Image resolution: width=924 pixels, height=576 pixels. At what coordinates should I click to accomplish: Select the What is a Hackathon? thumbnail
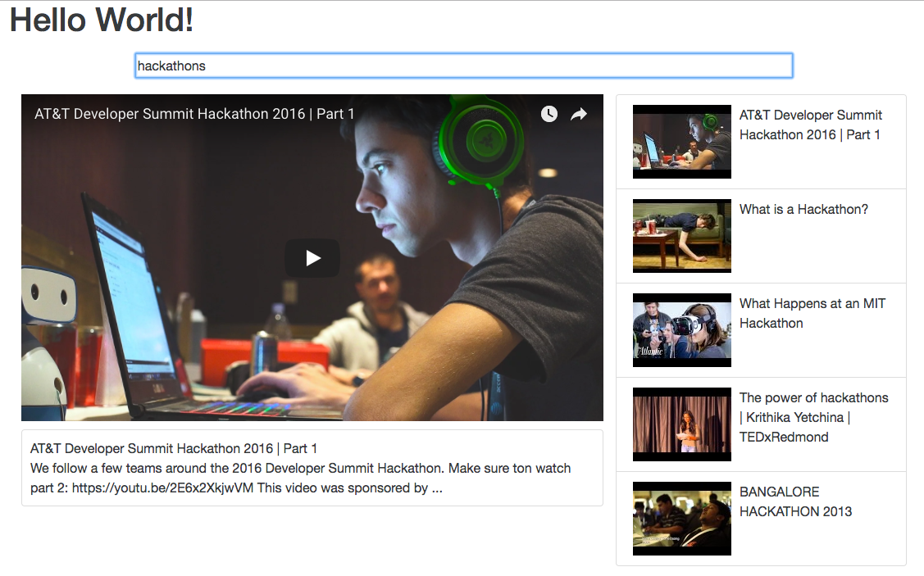(x=682, y=236)
